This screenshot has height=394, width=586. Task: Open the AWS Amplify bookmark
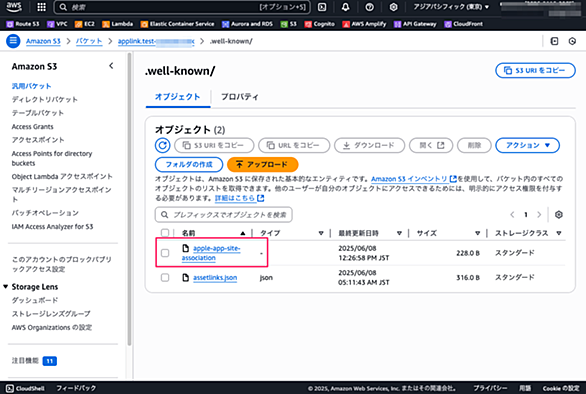pyautogui.click(x=364, y=24)
